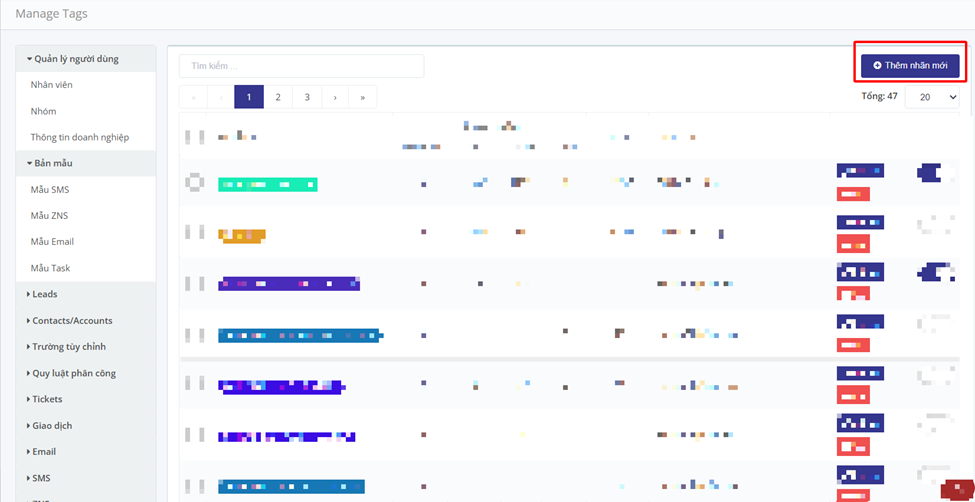Go to pagination page 2
975x502 pixels.
(x=278, y=97)
